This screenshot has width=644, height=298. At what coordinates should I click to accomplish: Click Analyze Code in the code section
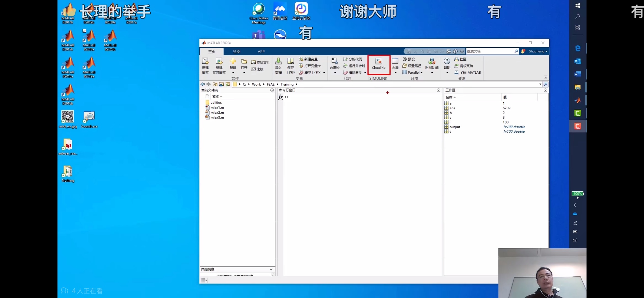pos(353,59)
